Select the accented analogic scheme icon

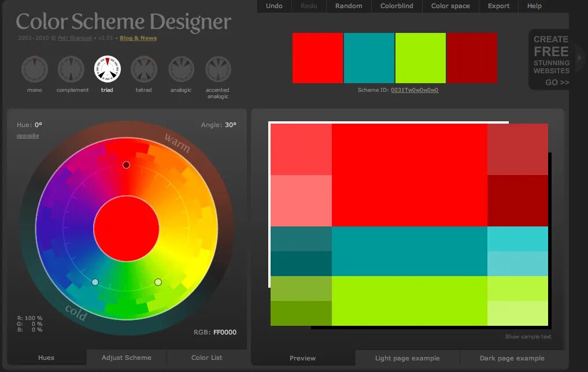[x=218, y=69]
